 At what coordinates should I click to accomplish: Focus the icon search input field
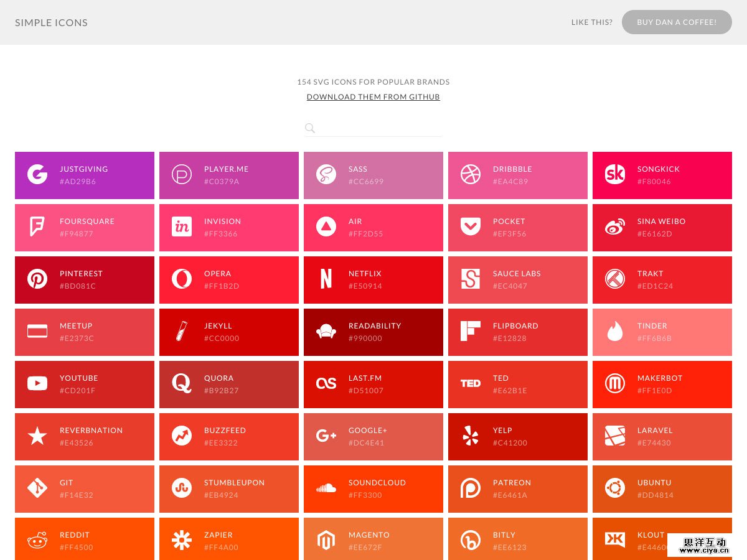[x=380, y=128]
